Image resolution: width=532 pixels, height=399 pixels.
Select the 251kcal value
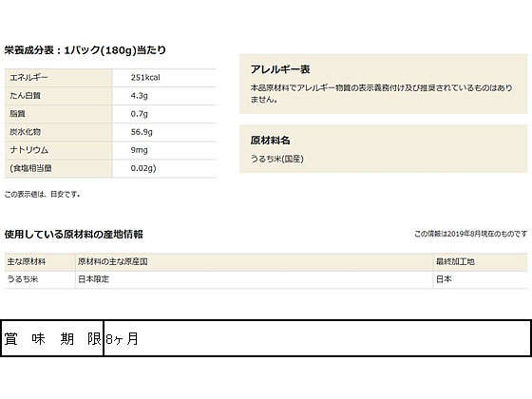pyautogui.click(x=145, y=78)
